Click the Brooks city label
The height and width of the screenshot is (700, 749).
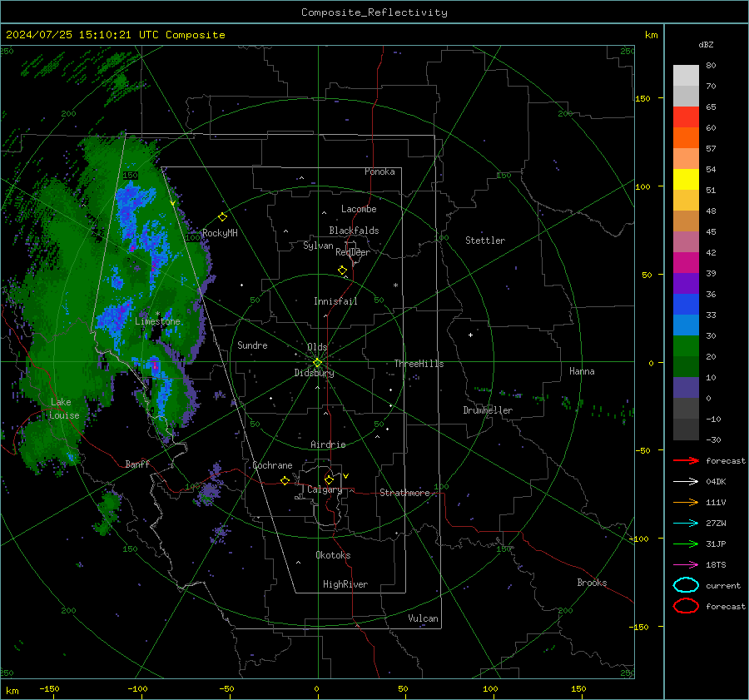(592, 583)
